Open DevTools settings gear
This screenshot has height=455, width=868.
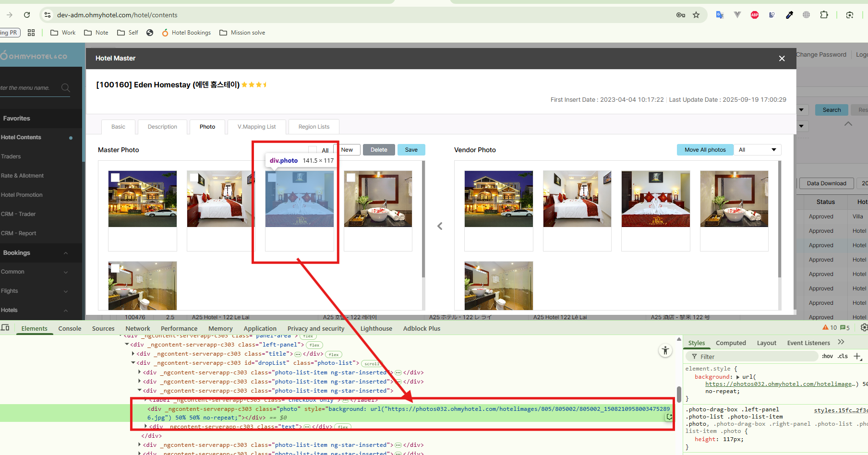click(864, 328)
